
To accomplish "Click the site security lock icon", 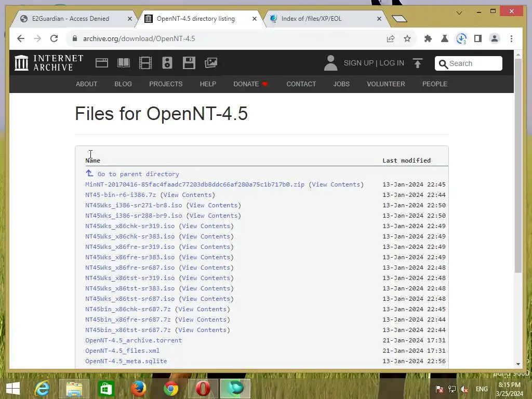I will tap(75, 38).
